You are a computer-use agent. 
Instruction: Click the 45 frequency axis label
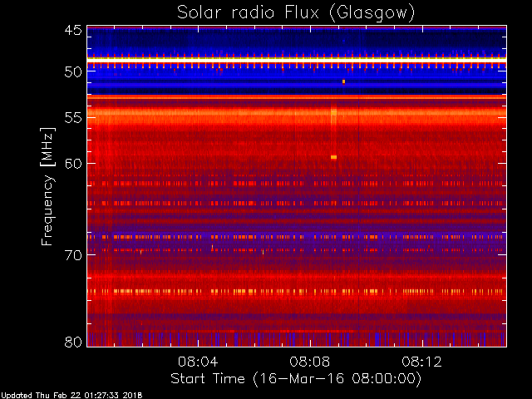click(73, 30)
